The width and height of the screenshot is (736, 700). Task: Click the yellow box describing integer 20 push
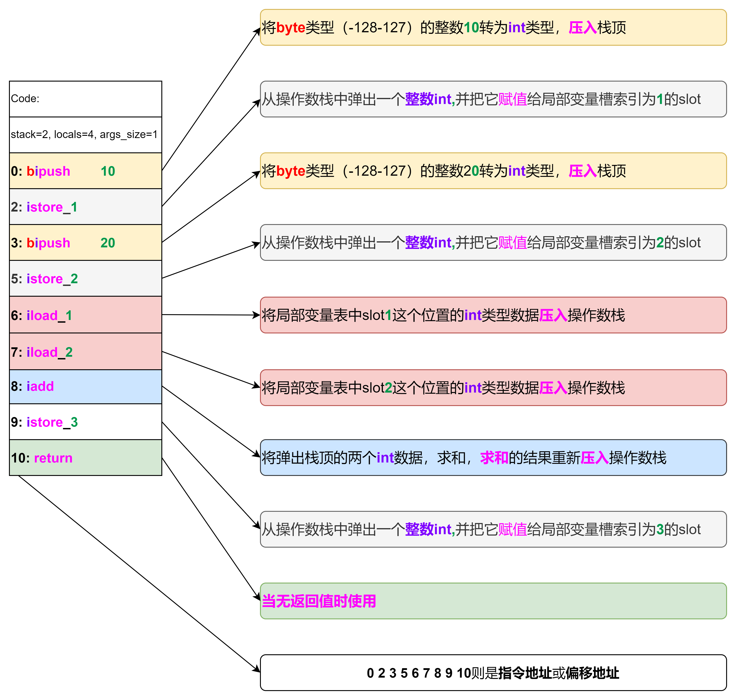coord(493,171)
